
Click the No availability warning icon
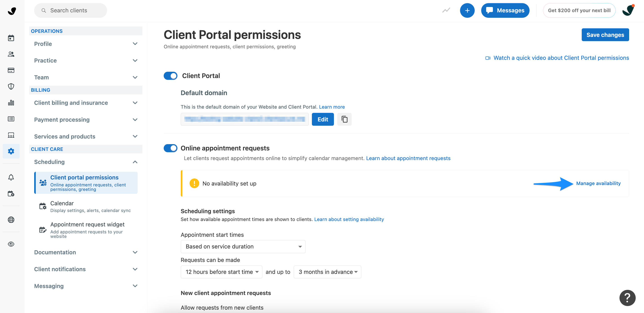(x=194, y=183)
